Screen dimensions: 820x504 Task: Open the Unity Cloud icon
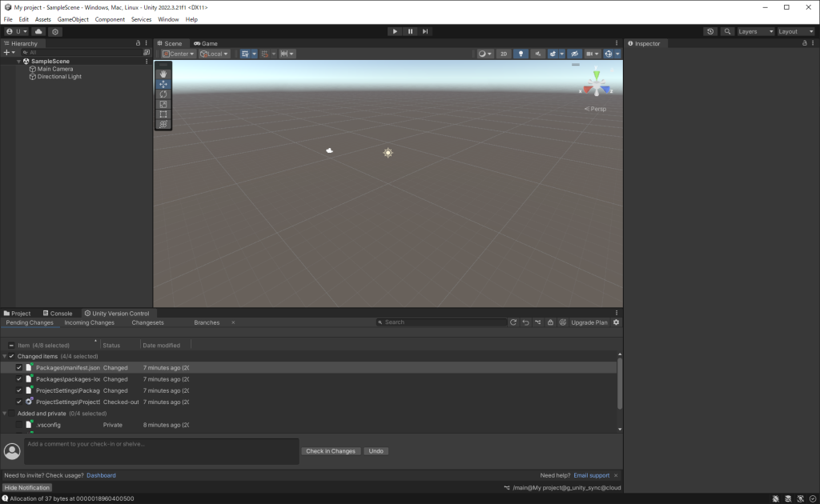(38, 31)
